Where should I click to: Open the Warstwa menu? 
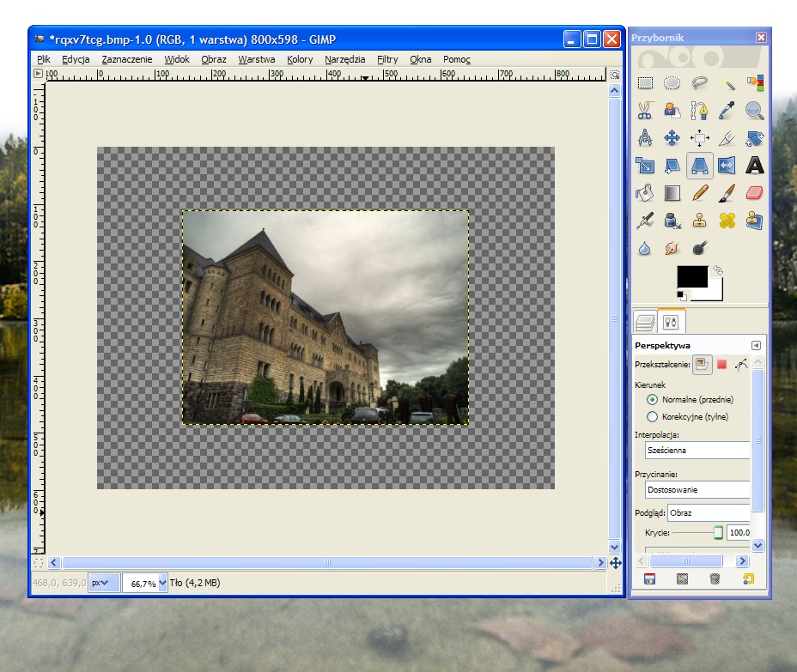[x=256, y=59]
